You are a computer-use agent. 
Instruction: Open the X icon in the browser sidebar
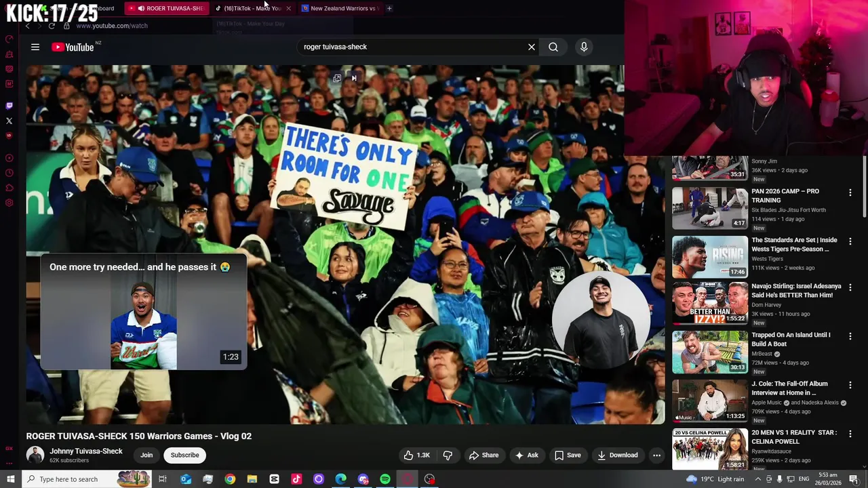[9, 121]
